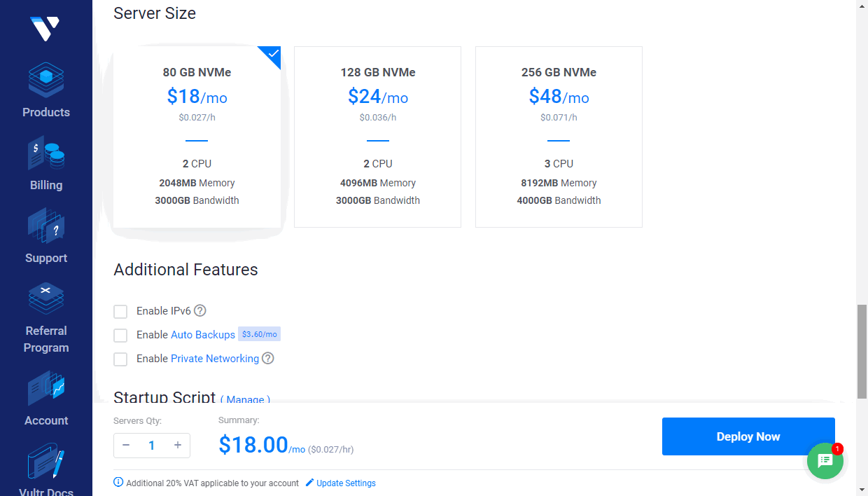Select the 128 GB NVMe server plan

(x=377, y=137)
